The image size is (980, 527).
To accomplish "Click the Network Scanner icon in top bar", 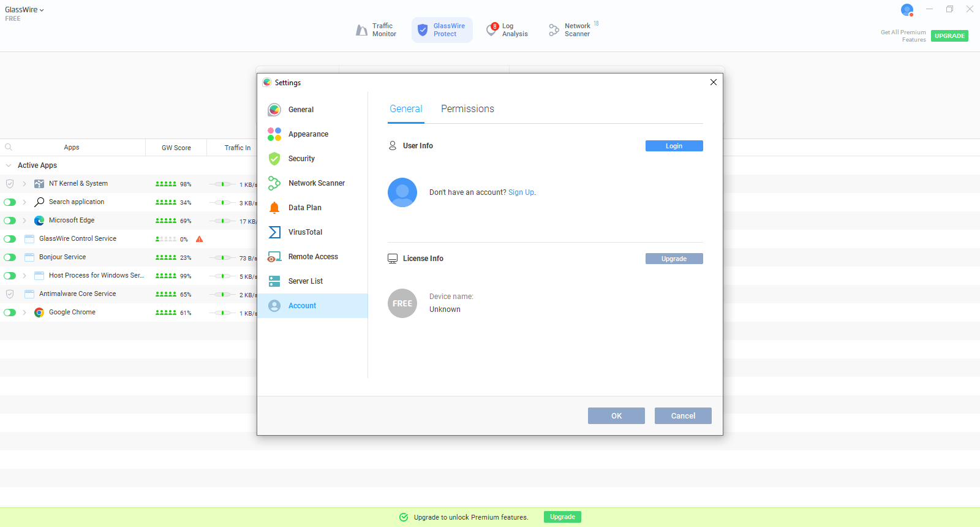I will 554,30.
